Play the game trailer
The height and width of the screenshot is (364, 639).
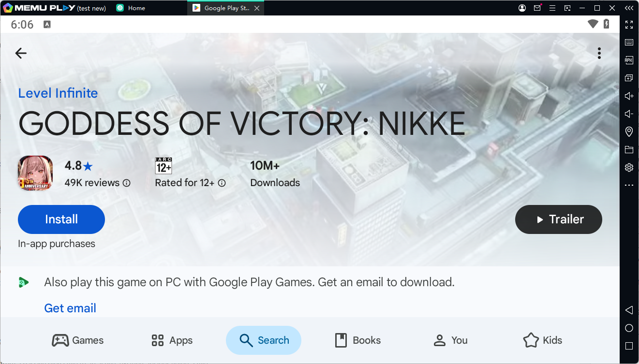558,219
